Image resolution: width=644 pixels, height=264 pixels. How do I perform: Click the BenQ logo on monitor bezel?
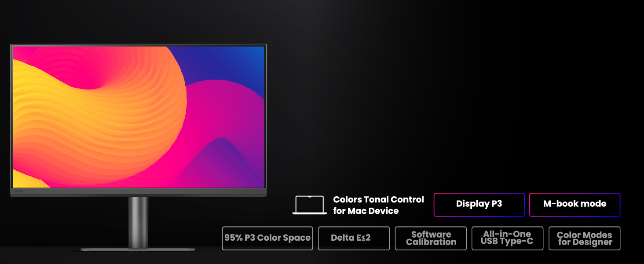19,191
